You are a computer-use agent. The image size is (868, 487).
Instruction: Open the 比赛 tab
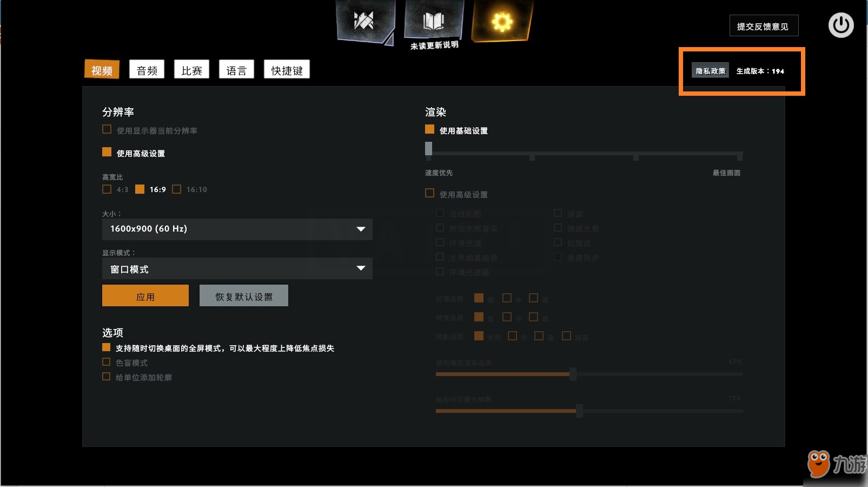point(191,70)
